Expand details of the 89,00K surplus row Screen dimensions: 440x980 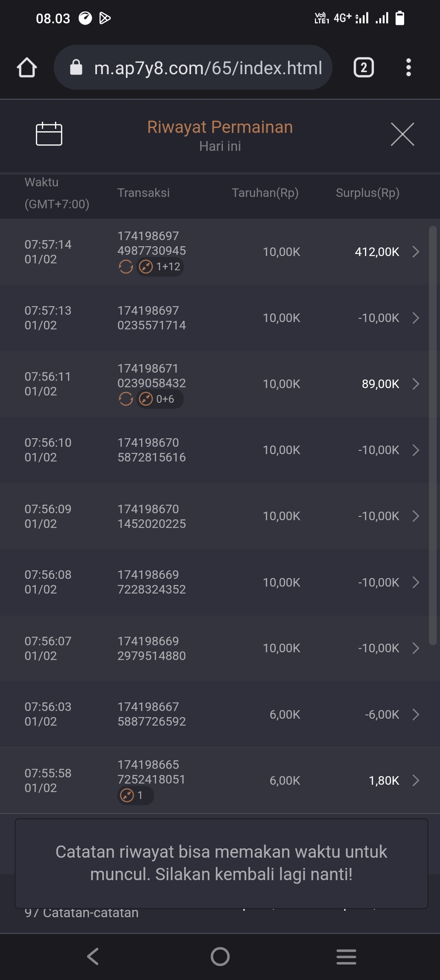pyautogui.click(x=416, y=384)
